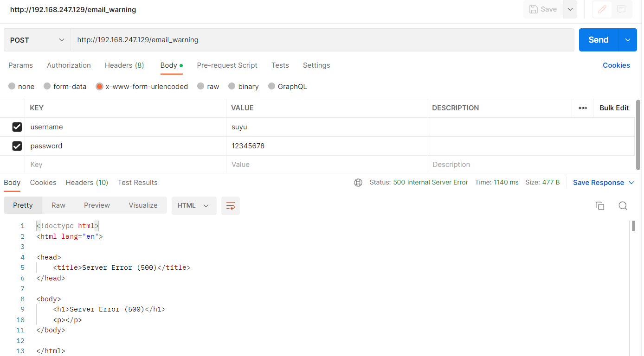Screen dimensions: 644x356
Task: Expand the Send button arrow options
Action: coord(628,40)
